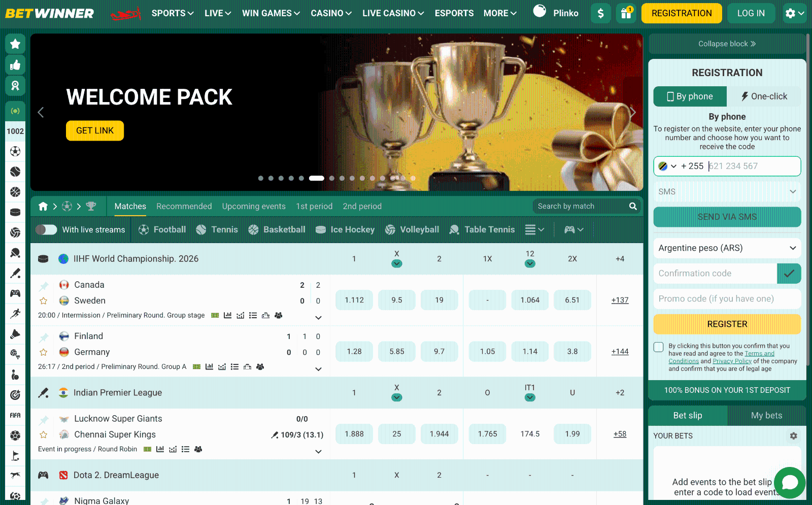The width and height of the screenshot is (812, 505).
Task: Open the settings gear dropdown in header
Action: [x=795, y=13]
